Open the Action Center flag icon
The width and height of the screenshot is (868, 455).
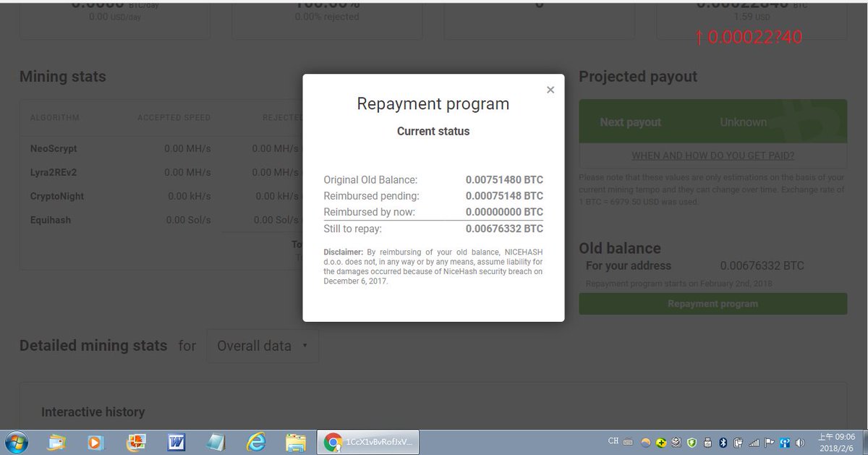click(769, 443)
